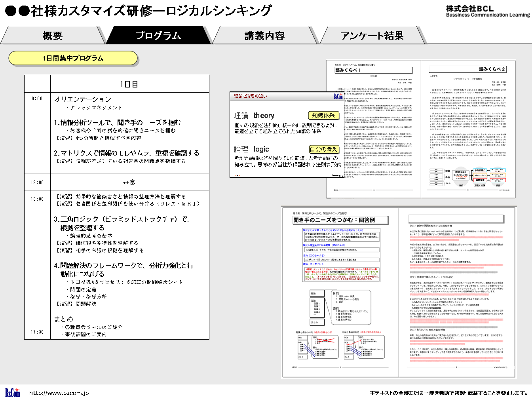Screen dimensions: 532x399
Task: Open the 読みくらべ２ page thumbnail
Action: click(x=468, y=128)
